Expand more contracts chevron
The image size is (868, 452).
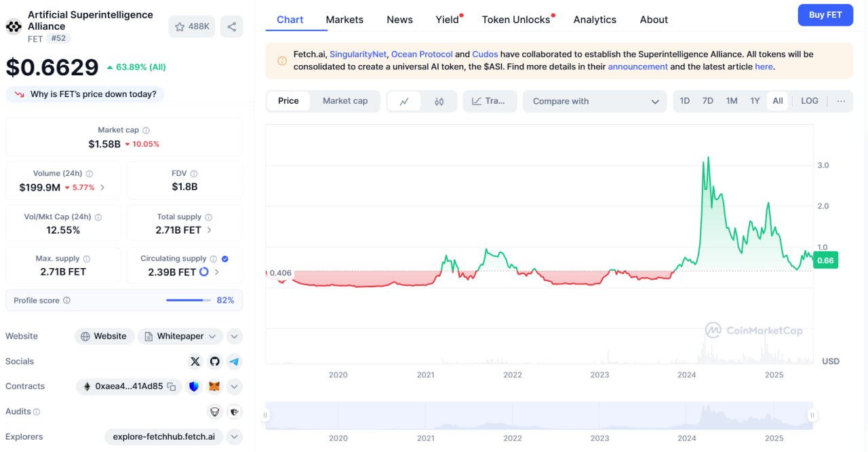(x=234, y=386)
